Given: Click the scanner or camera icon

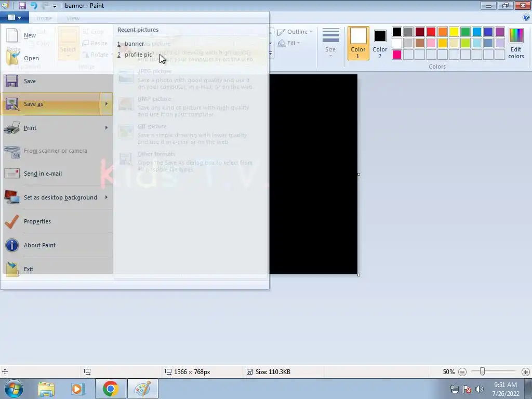Looking at the screenshot, I should coord(12,151).
